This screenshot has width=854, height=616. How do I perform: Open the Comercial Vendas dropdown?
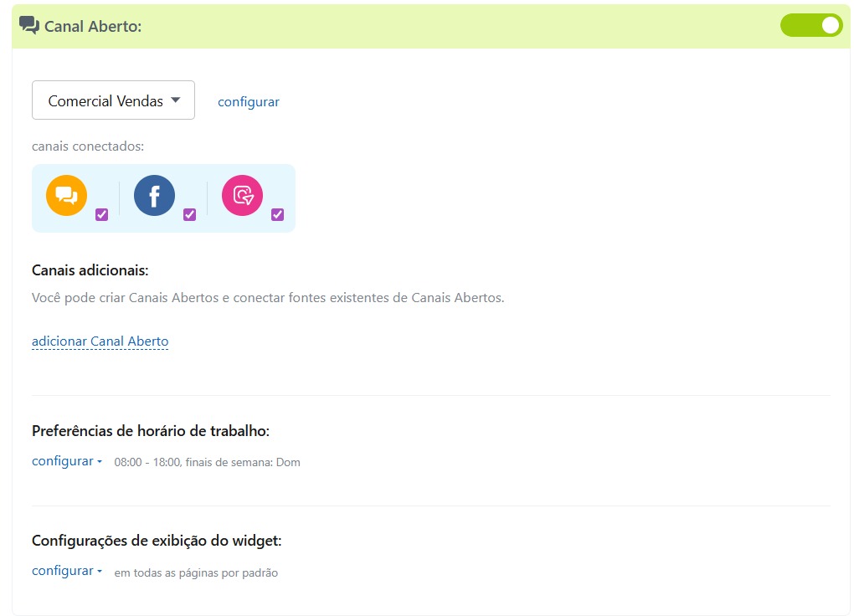113,100
